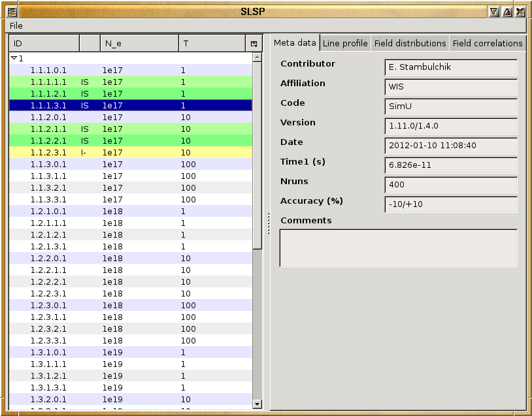Screen dimensions: 532x416
Task: Show the Field correlations tab
Action: (x=488, y=44)
